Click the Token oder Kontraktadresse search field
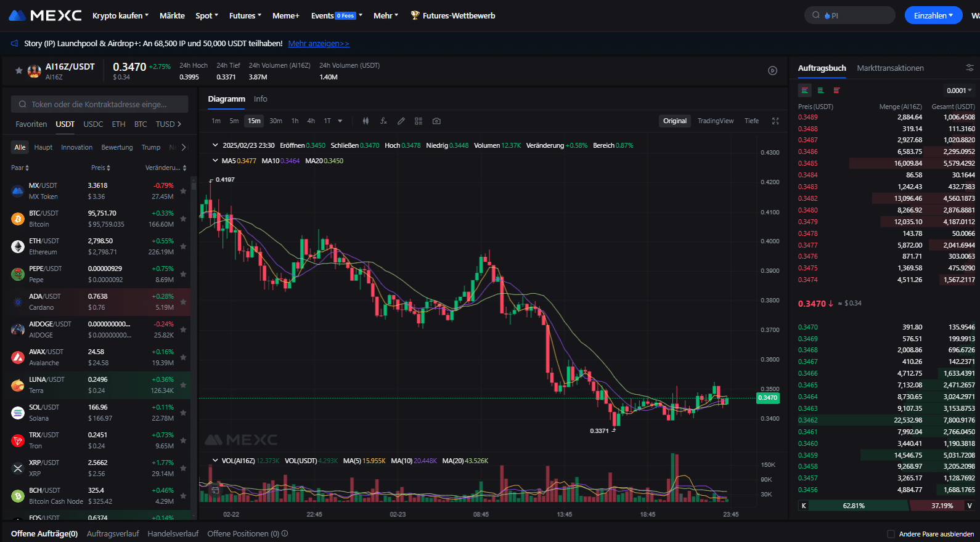Image resolution: width=980 pixels, height=542 pixels. pyautogui.click(x=100, y=104)
